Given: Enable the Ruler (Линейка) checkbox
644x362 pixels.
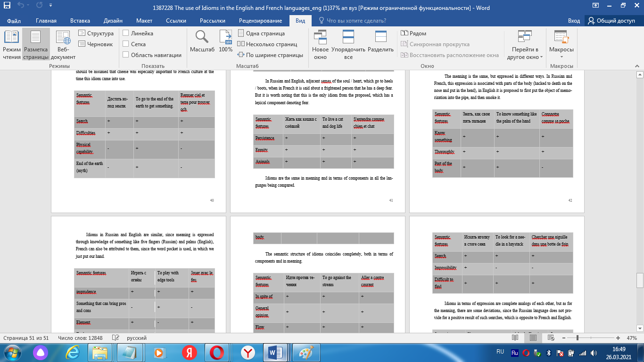Looking at the screenshot, I should (x=126, y=33).
